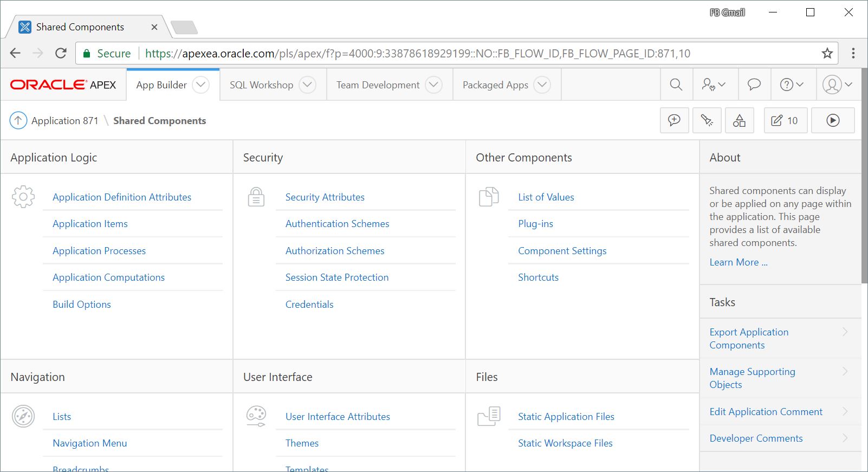The width and height of the screenshot is (868, 472).
Task: Click the Files folder icon
Action: [x=489, y=416]
